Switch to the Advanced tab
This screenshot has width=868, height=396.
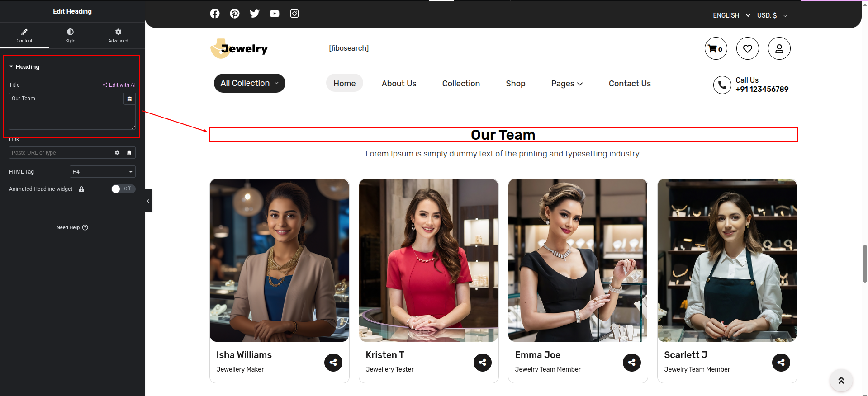click(118, 35)
